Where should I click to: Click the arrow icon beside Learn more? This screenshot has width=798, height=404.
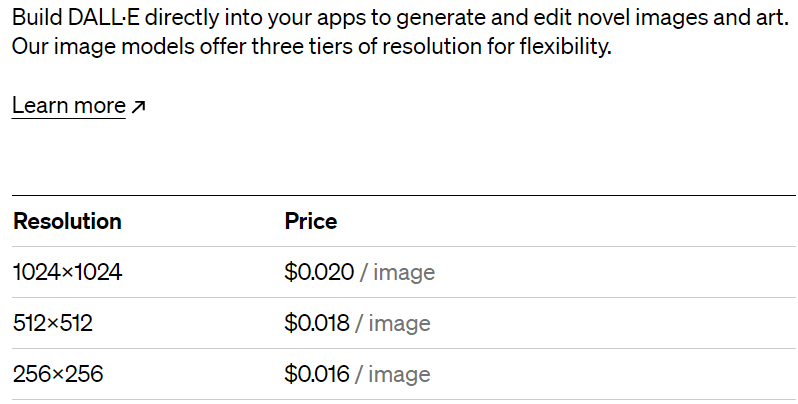(x=139, y=106)
